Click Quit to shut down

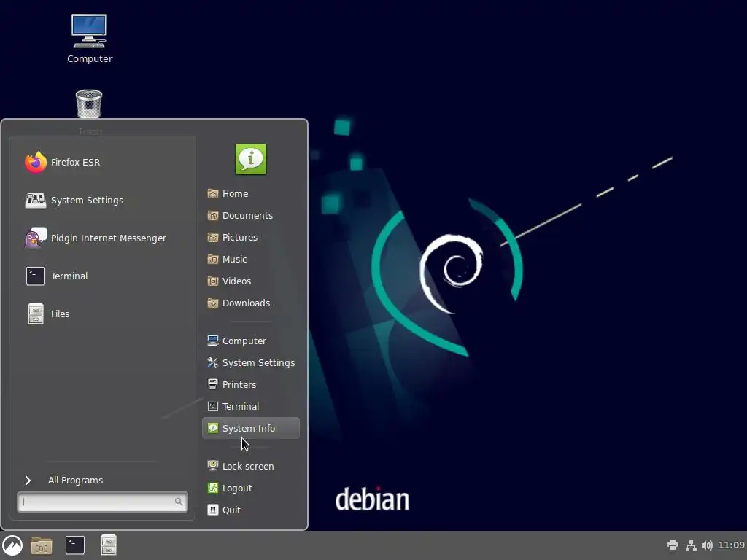[x=251, y=510]
